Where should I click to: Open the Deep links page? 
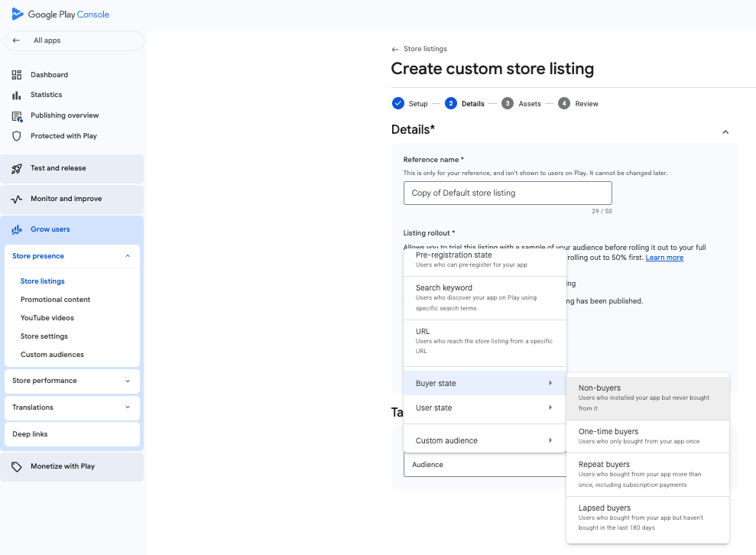coord(73,434)
